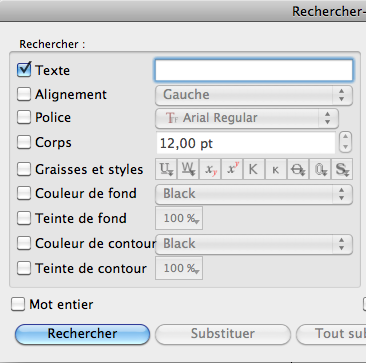Decrease Corps size with stepper down arrow
The width and height of the screenshot is (366, 363).
345,147
